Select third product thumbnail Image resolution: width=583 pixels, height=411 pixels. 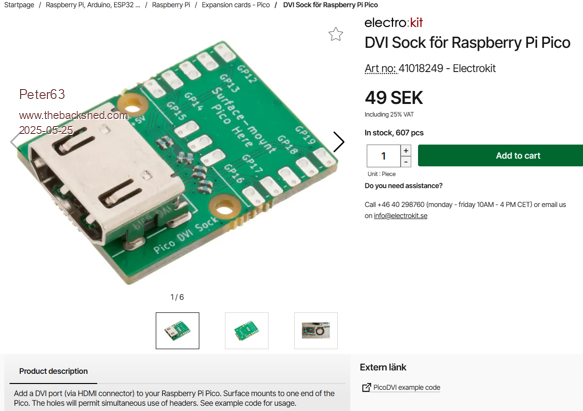pyautogui.click(x=316, y=331)
